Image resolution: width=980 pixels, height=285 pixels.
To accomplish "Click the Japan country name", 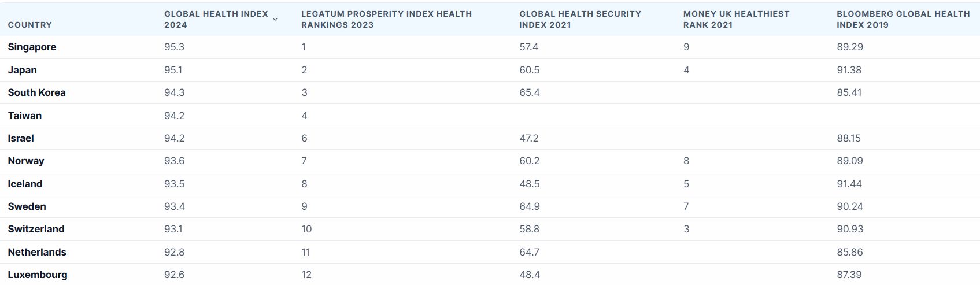I will point(23,70).
